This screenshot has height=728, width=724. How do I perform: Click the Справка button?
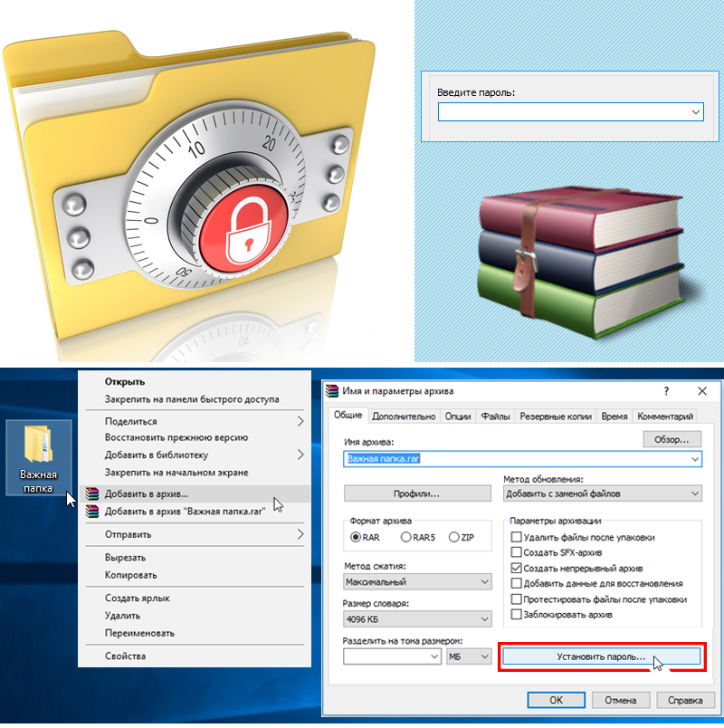coord(685,700)
